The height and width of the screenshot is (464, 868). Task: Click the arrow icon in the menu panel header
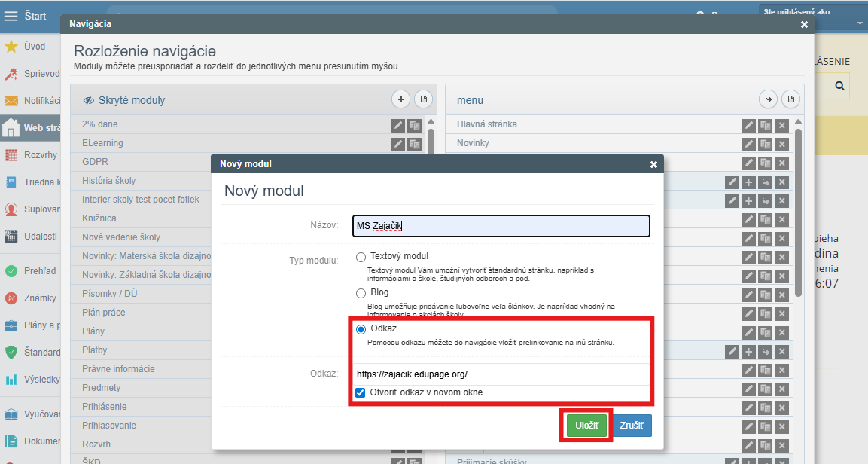[768, 99]
